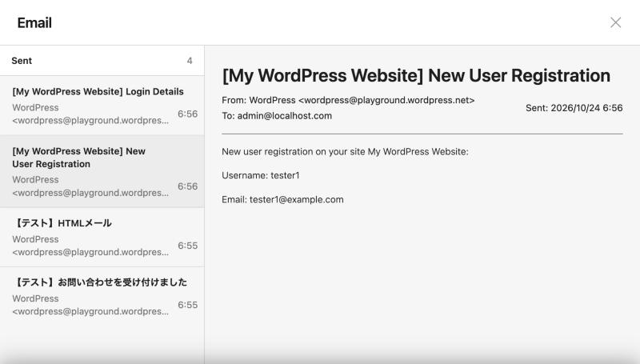Select the New User Registration email in list
This screenshot has width=640, height=364.
click(102, 171)
